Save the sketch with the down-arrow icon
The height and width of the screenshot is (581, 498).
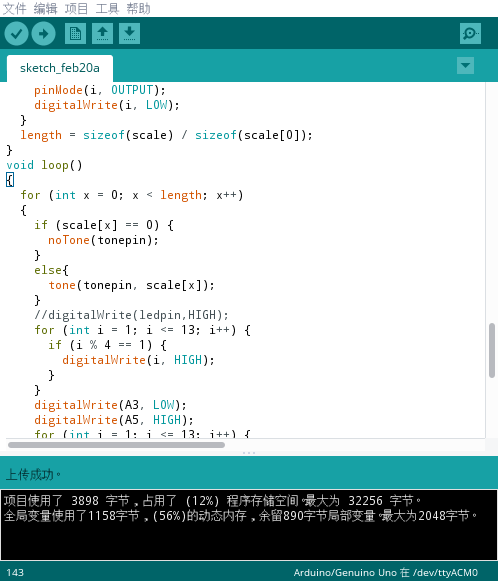click(x=130, y=34)
